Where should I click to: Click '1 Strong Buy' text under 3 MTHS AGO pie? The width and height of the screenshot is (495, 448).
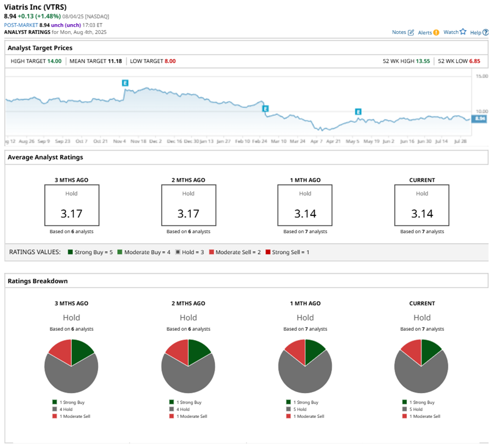[72, 402]
